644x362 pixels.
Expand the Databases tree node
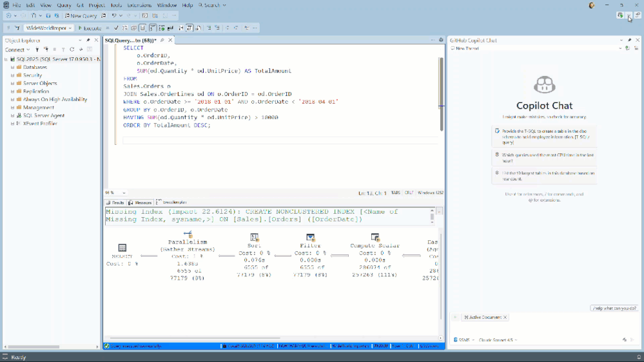(12, 67)
